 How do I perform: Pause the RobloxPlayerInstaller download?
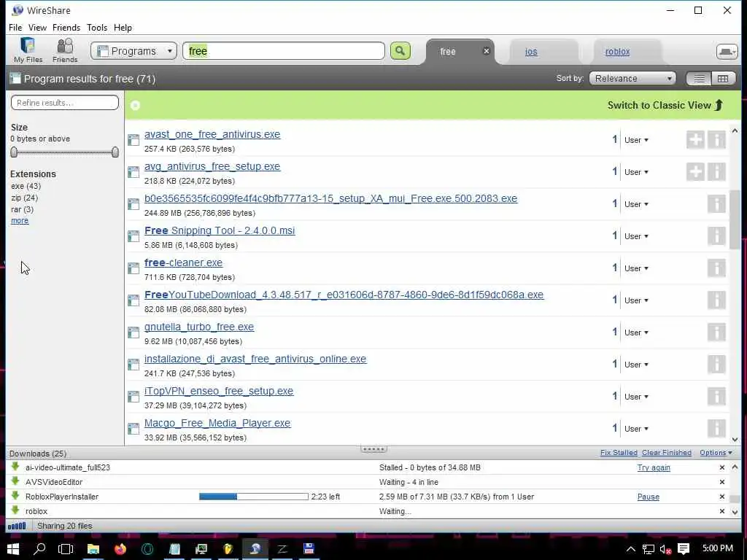click(649, 497)
